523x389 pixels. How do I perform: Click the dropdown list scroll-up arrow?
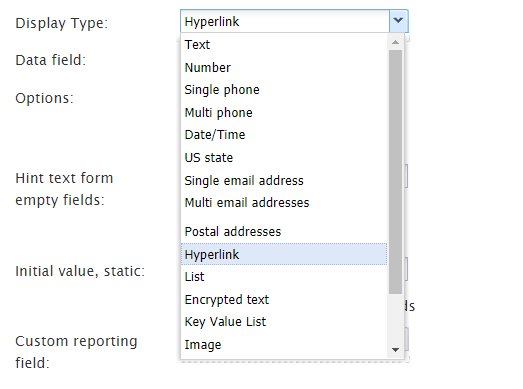click(396, 42)
